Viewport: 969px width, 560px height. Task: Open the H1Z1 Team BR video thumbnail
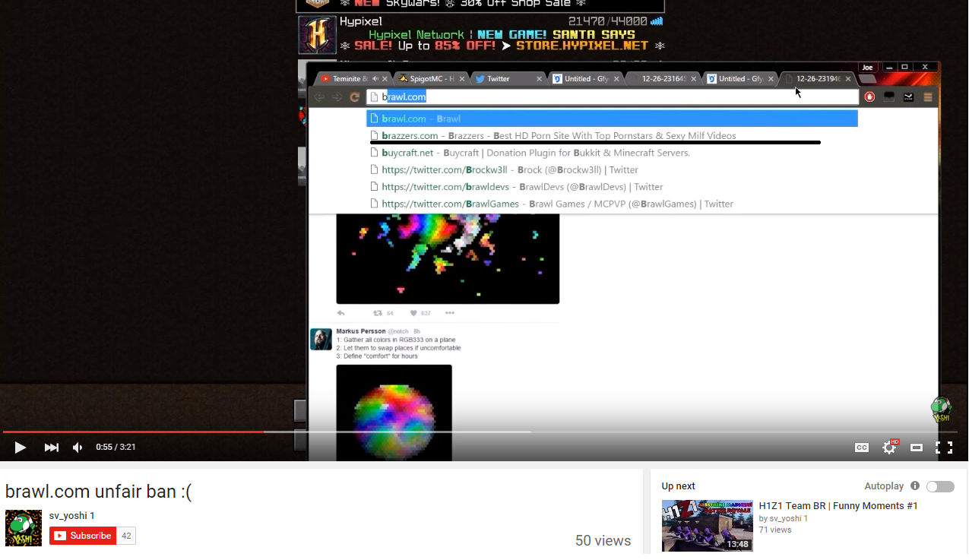(707, 525)
